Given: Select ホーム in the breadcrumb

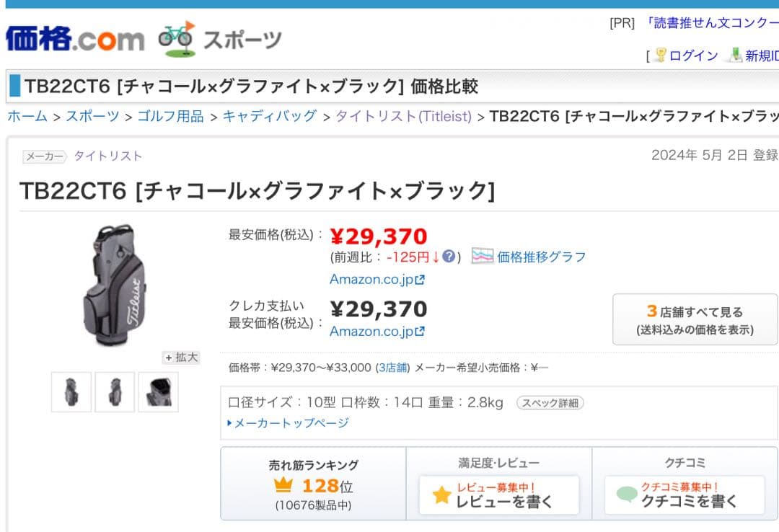Looking at the screenshot, I should [x=27, y=115].
